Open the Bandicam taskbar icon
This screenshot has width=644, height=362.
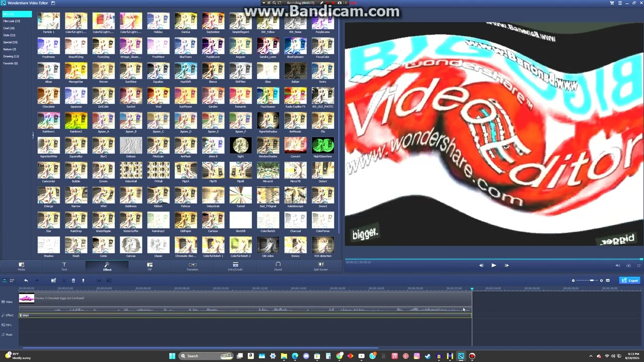coord(472,356)
